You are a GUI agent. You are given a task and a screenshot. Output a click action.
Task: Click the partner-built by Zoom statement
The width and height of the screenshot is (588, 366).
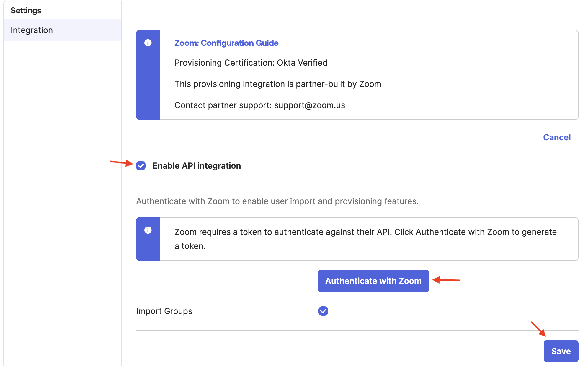click(x=278, y=84)
